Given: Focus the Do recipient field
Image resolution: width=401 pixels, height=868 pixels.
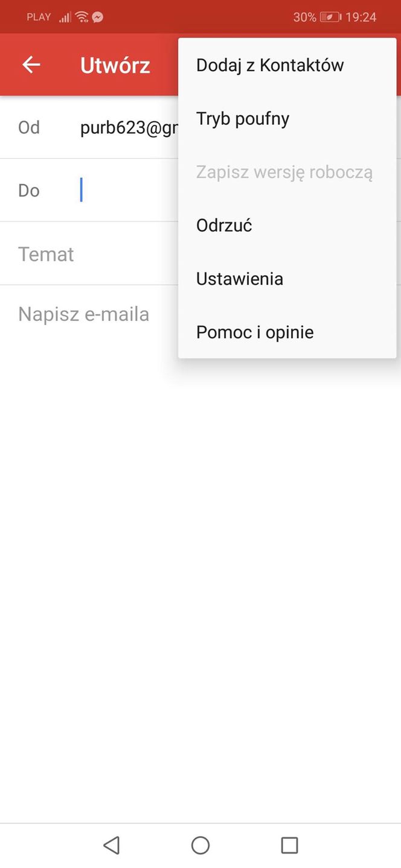Looking at the screenshot, I should [x=91, y=190].
